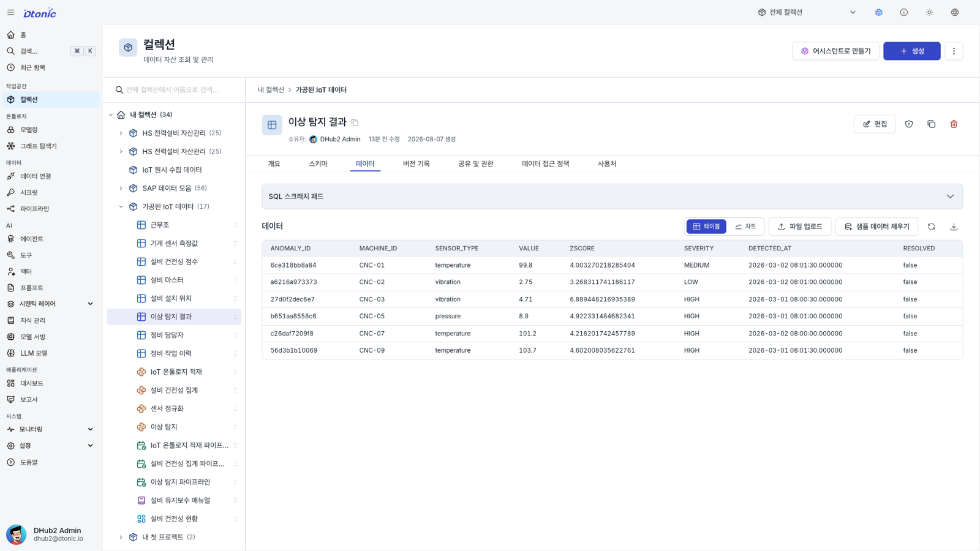Click the 편집 button
Viewport: 980px width, 551px height.
click(x=875, y=124)
